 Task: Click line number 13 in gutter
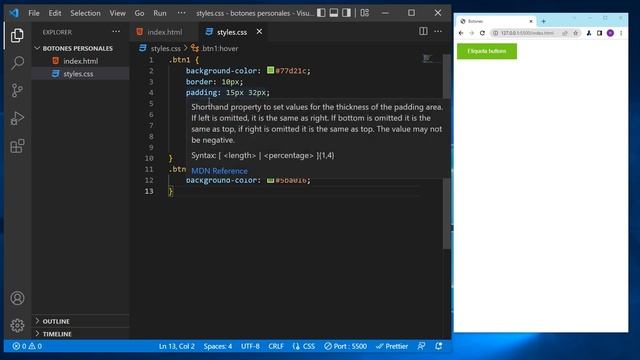[149, 191]
